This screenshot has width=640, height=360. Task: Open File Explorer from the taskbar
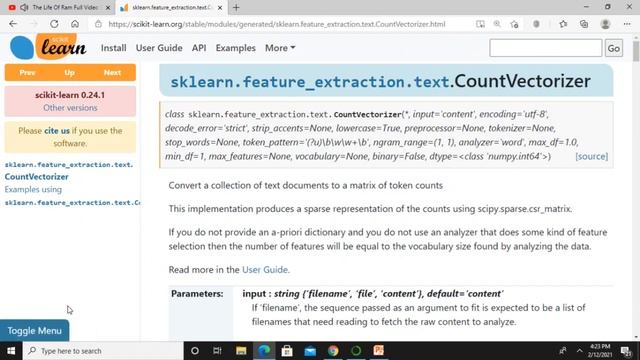(x=241, y=351)
